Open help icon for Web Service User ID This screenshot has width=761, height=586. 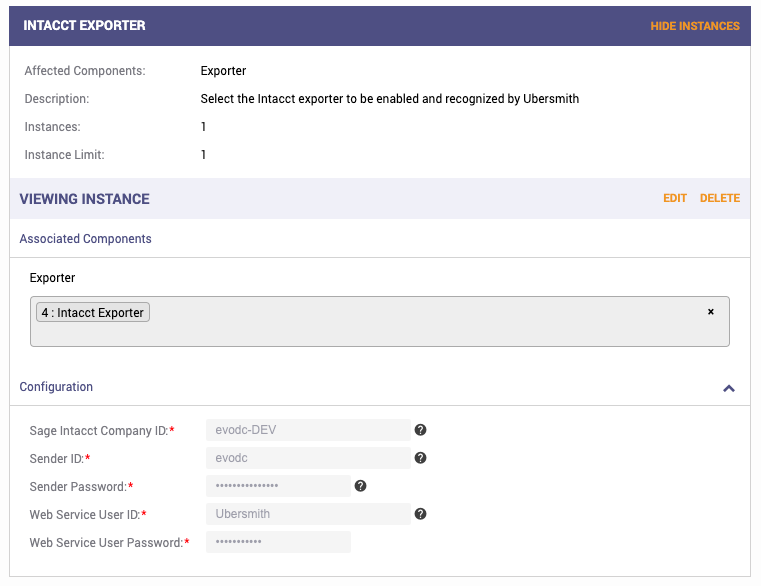(x=420, y=514)
